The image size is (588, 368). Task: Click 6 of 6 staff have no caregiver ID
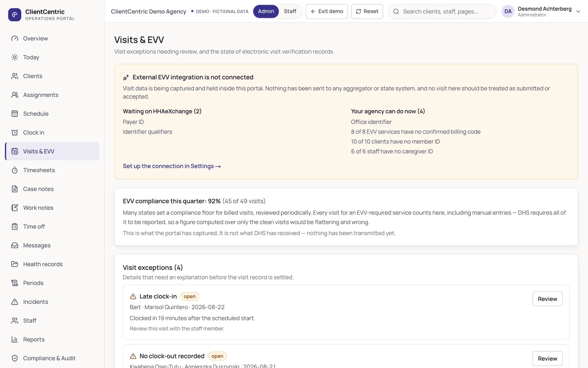(x=392, y=151)
